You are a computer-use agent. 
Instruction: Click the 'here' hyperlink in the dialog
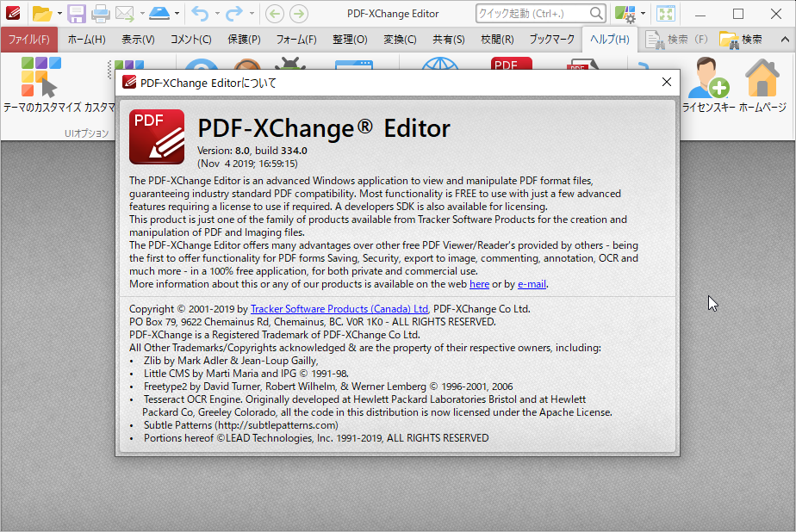[480, 284]
